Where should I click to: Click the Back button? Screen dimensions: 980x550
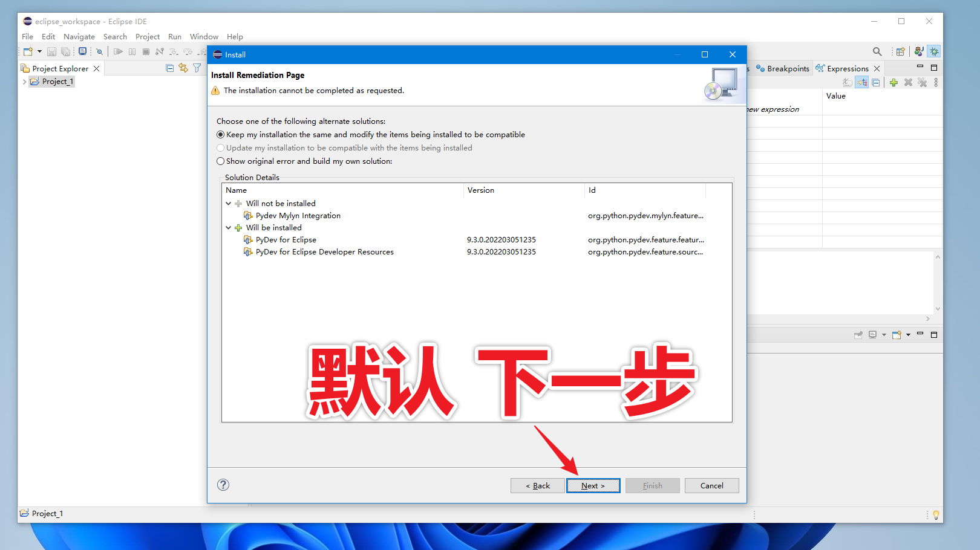click(x=538, y=486)
